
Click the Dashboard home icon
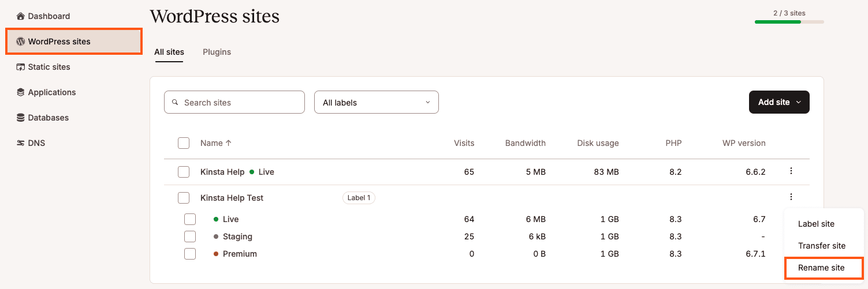click(x=21, y=16)
